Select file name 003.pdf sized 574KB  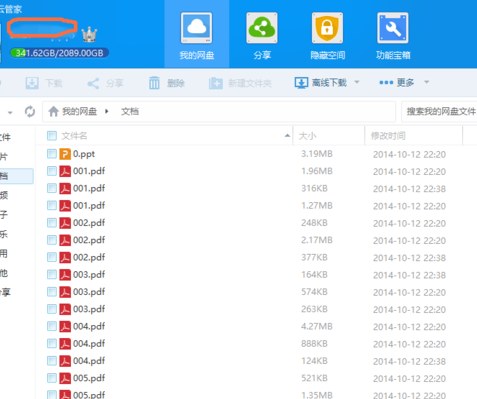pos(89,292)
